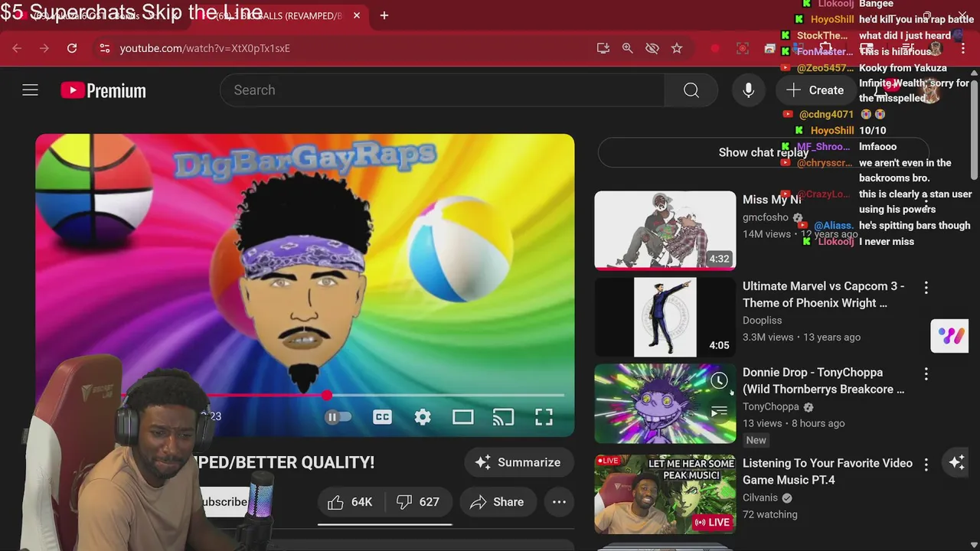This screenshot has height=551, width=980.
Task: Open the TonyChoppa channel name
Action: 770,407
